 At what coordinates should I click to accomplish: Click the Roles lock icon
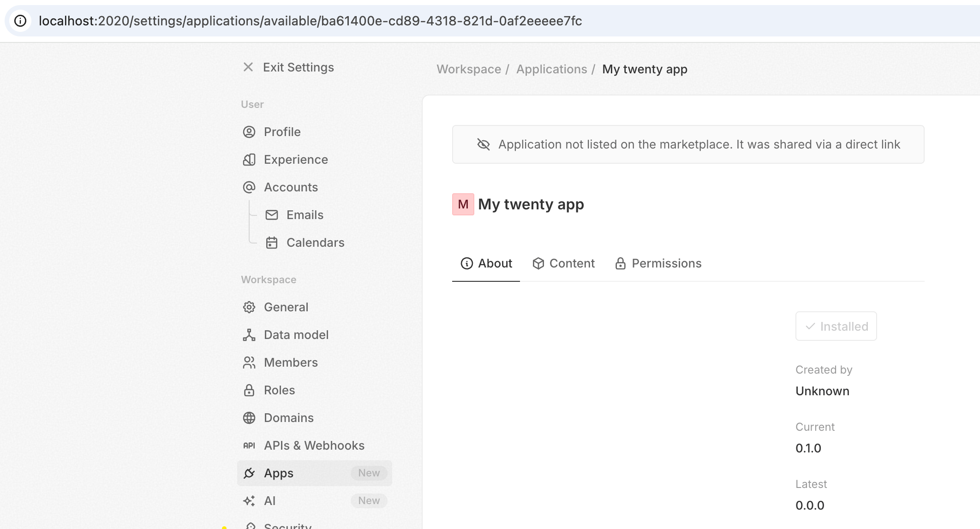pos(249,390)
